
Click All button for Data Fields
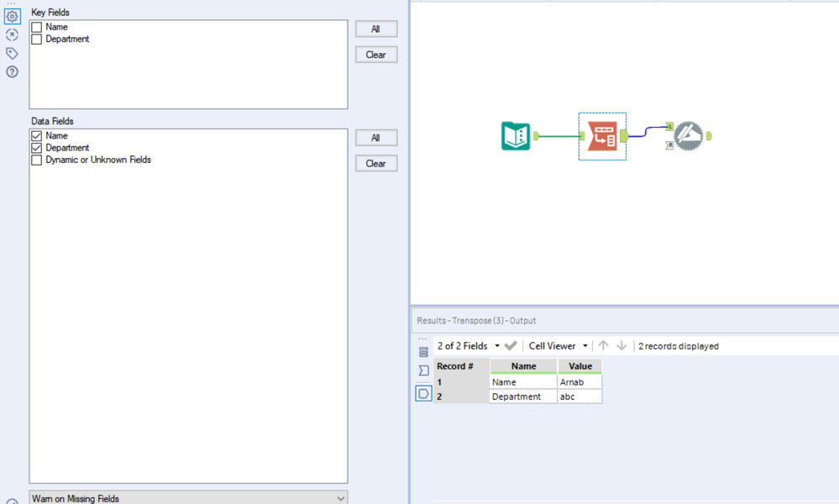[x=376, y=138]
